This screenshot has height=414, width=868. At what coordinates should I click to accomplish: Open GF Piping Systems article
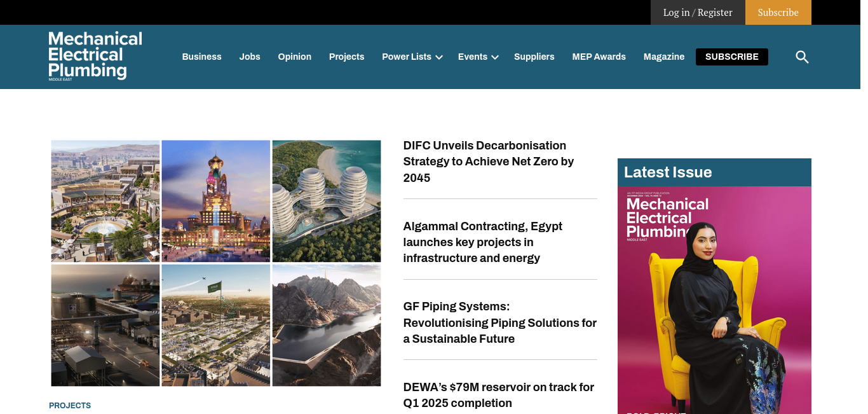click(x=500, y=322)
